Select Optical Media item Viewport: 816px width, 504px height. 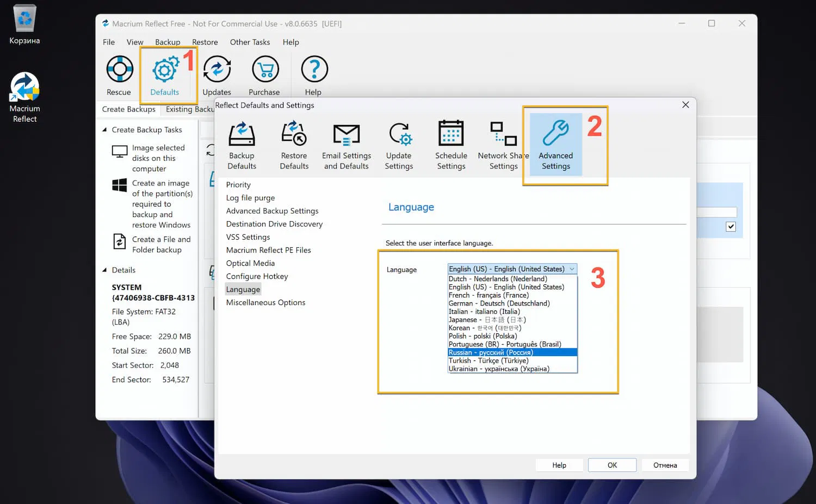coord(251,263)
